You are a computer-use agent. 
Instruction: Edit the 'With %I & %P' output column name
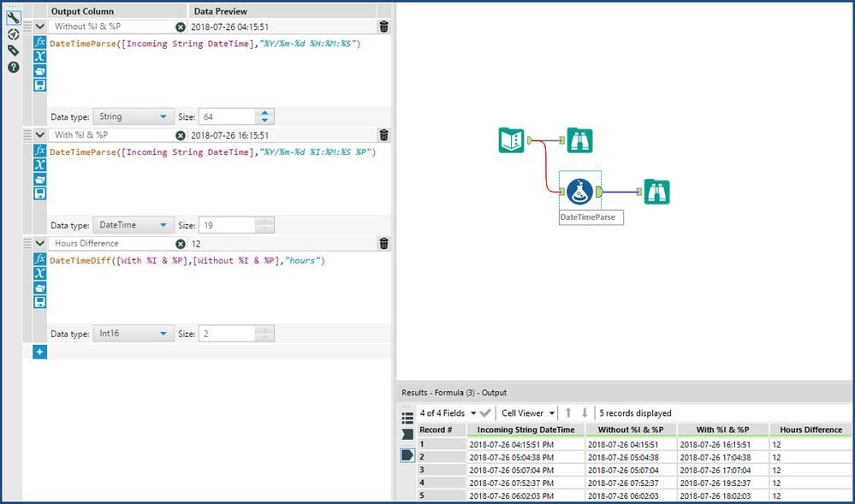pos(112,134)
